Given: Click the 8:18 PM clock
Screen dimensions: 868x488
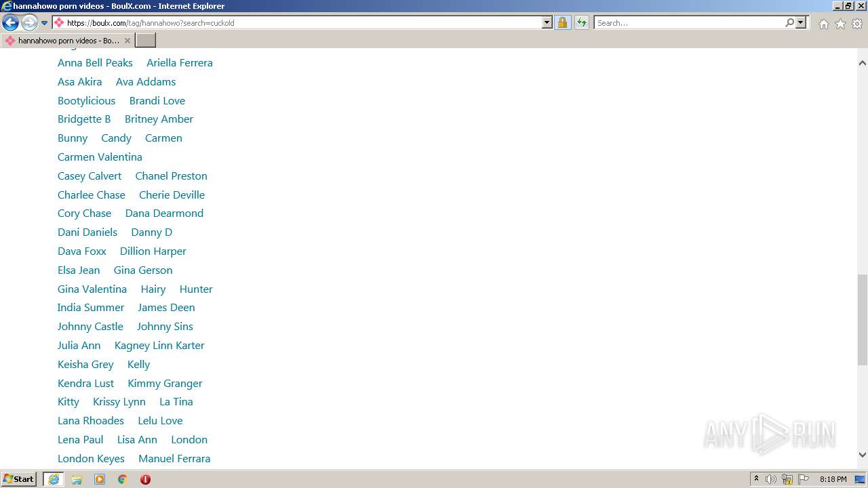Looking at the screenshot, I should [x=833, y=479].
